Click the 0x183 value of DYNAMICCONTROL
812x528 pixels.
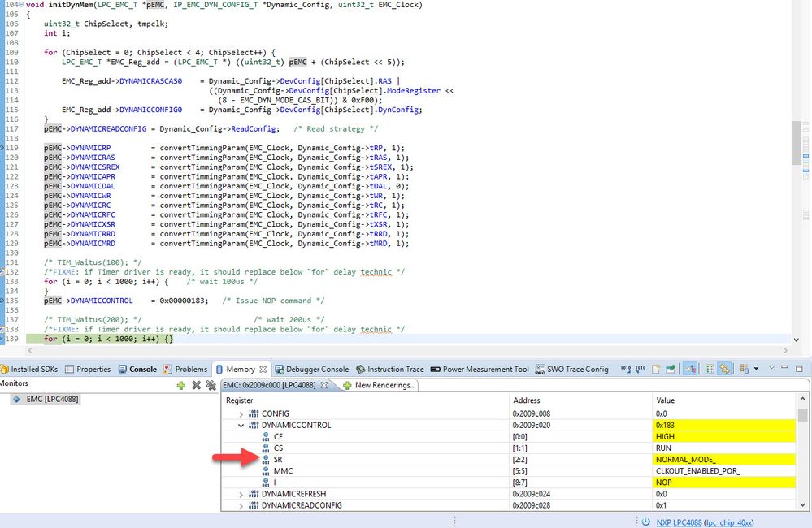724,425
